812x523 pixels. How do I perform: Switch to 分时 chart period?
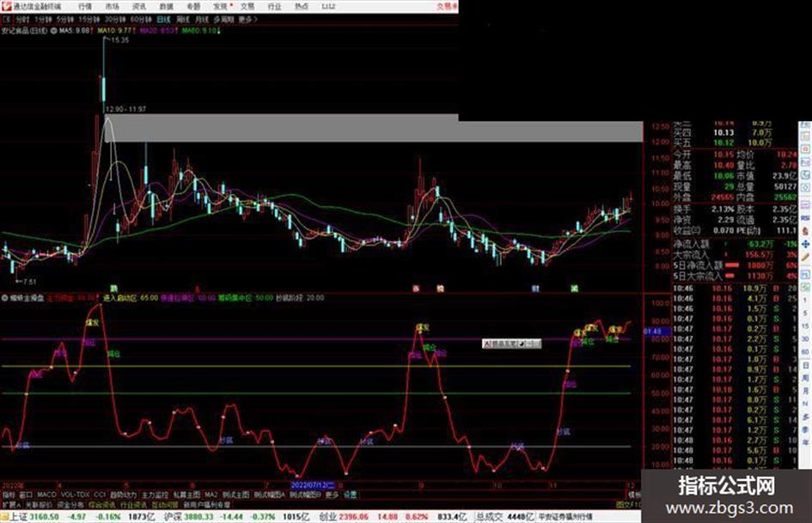pos(22,19)
